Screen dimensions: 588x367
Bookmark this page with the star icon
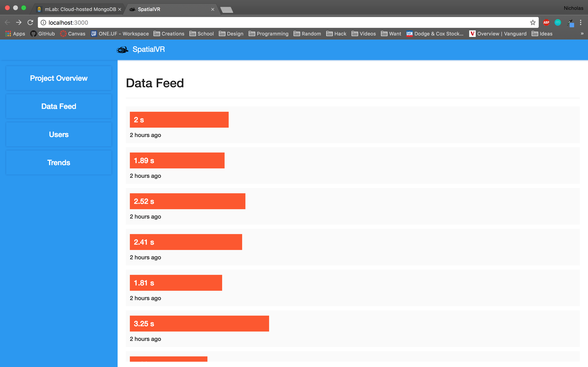coord(533,23)
